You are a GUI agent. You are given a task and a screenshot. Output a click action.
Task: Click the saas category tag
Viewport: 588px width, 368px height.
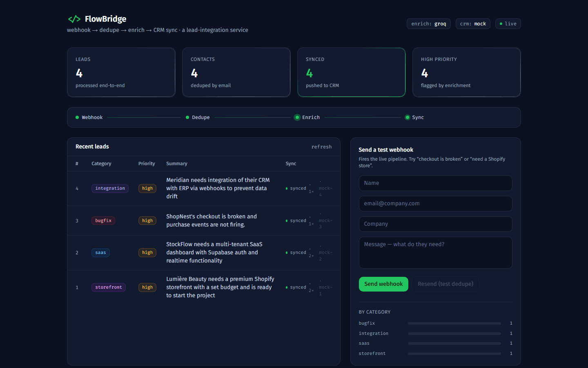[x=100, y=253]
